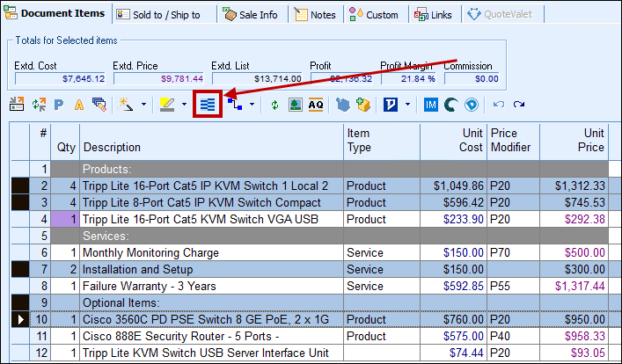
Task: Click 'Cisco 3560C PD PSE Switch 8 GE PoE' row
Action: click(310, 319)
